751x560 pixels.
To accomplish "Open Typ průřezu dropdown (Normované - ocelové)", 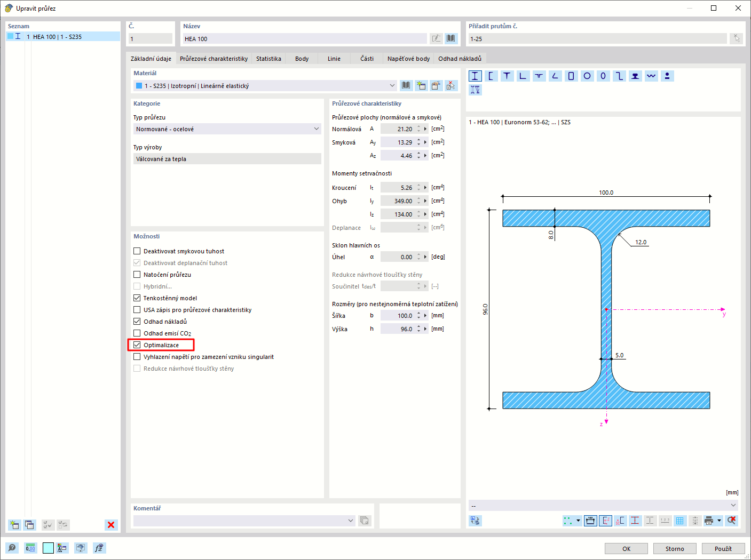I will click(x=227, y=129).
